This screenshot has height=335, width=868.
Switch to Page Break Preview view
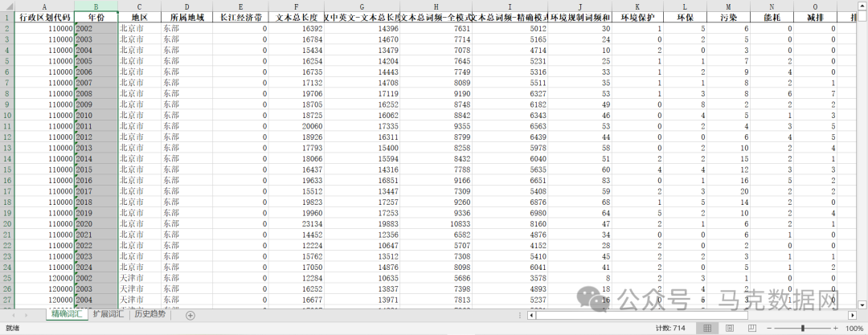coord(752,329)
